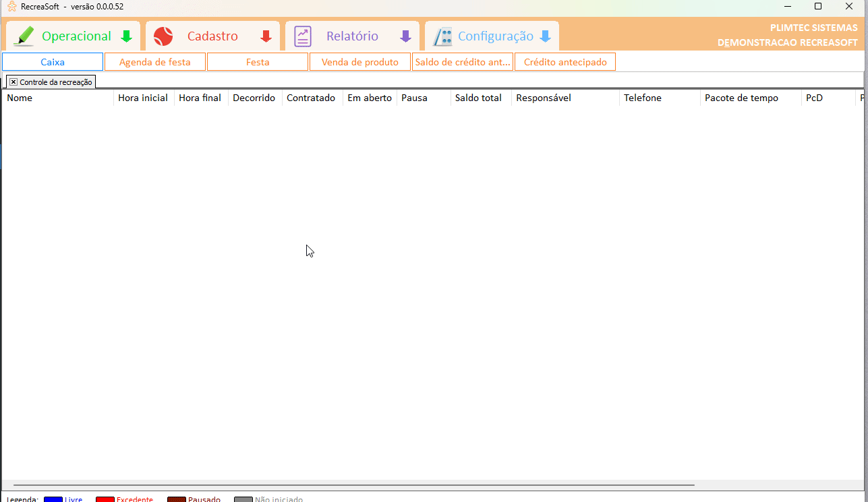This screenshot has width=868, height=502.
Task: Click the red ball Cadastro icon
Action: [x=163, y=36]
